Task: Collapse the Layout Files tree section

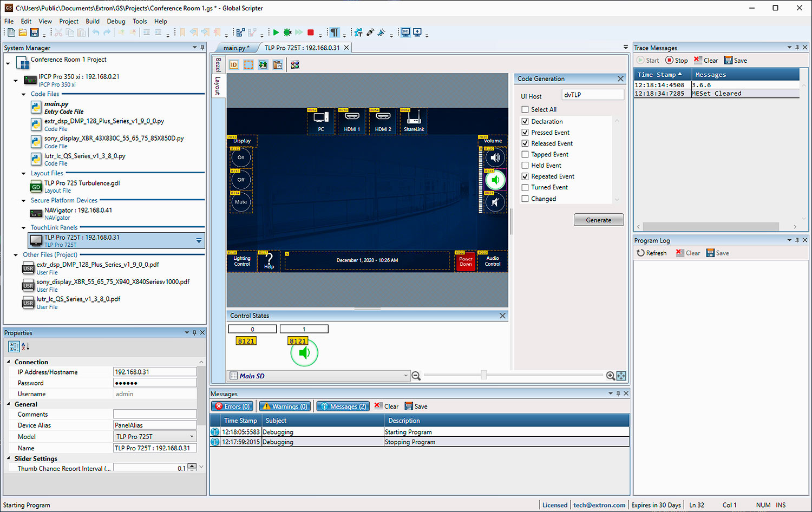Action: click(x=24, y=174)
